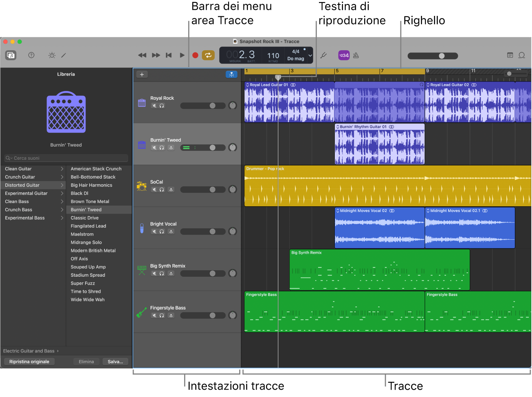
Task: Open the Smart Controls dial icon
Action: pyautogui.click(x=52, y=55)
